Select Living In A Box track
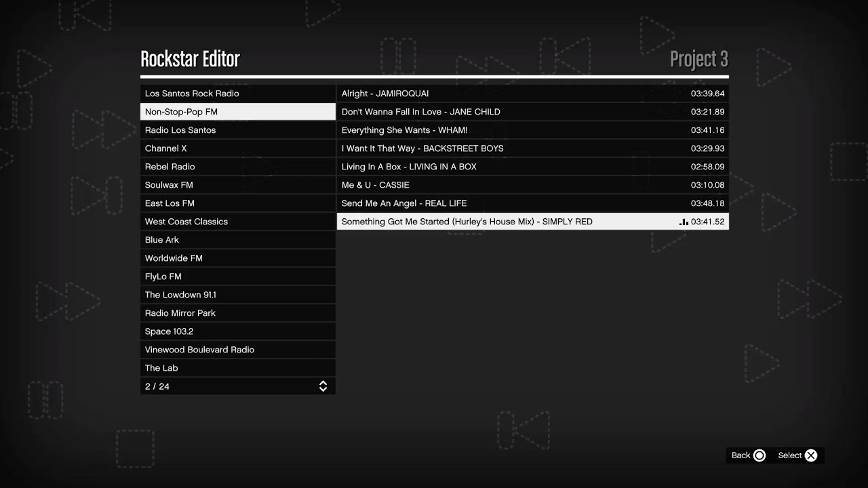The image size is (868, 488). tap(533, 167)
